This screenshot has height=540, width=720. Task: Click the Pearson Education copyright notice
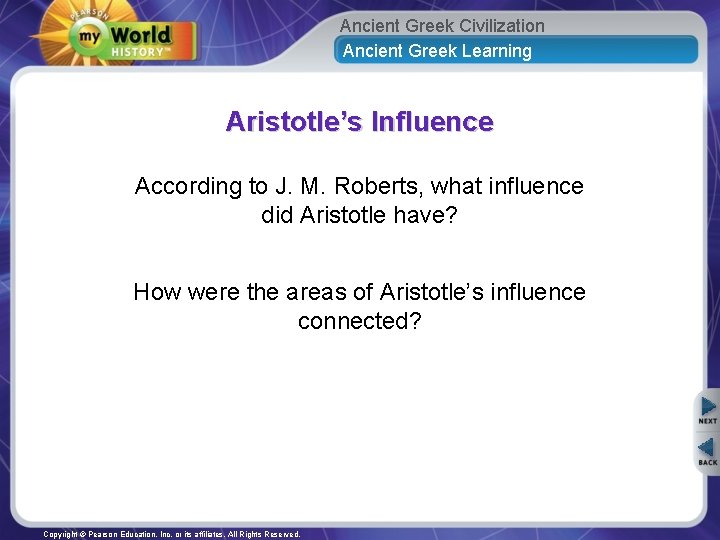coord(172,534)
